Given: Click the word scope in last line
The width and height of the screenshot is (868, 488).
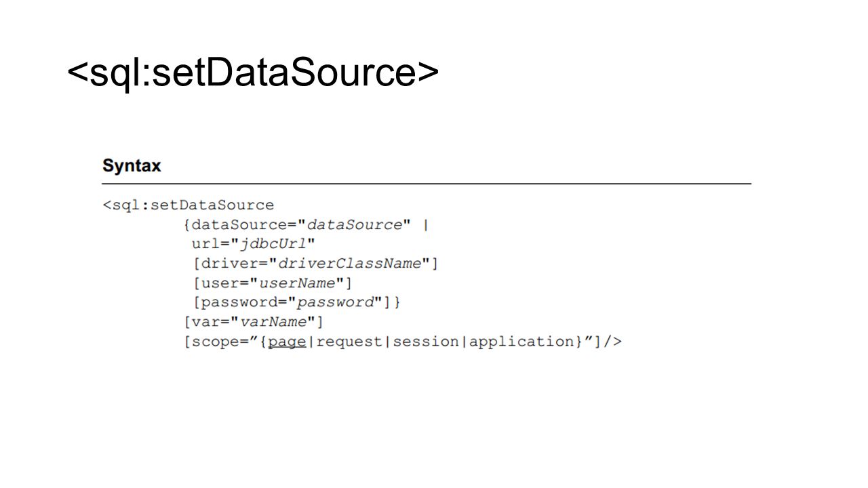Looking at the screenshot, I should coord(211,342).
